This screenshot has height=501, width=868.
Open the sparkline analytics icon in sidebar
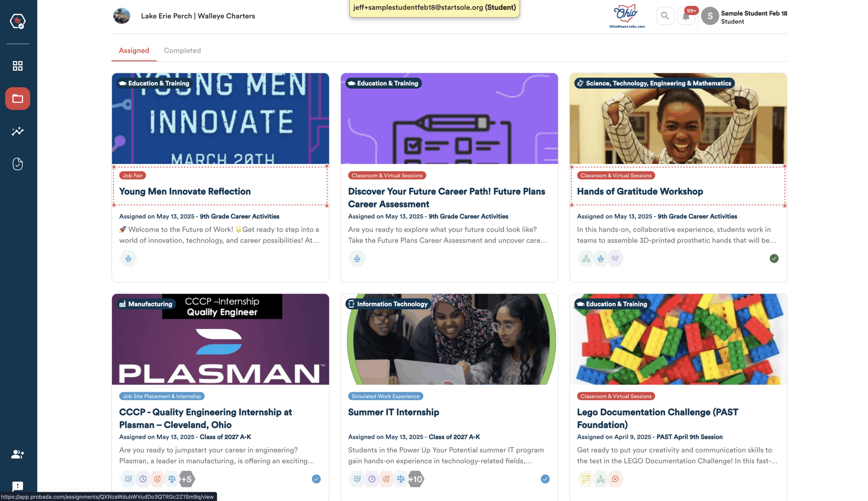pyautogui.click(x=18, y=131)
